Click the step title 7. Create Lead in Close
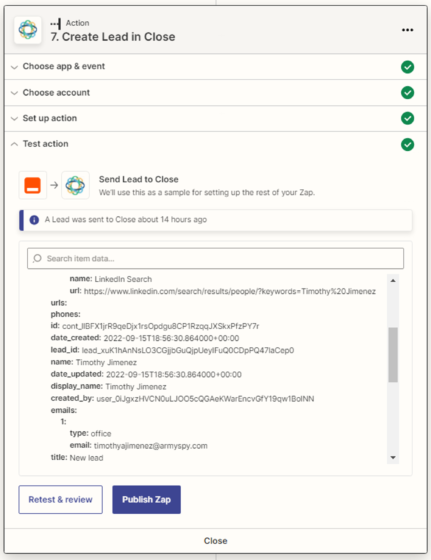 coord(113,37)
